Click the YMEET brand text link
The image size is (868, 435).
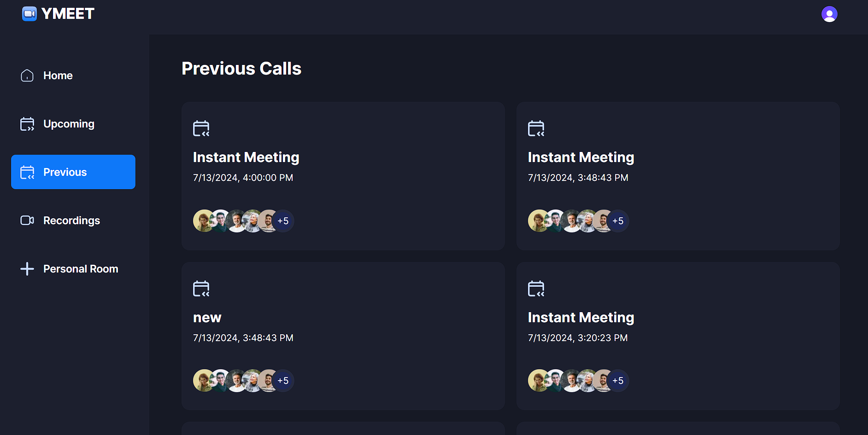point(68,14)
